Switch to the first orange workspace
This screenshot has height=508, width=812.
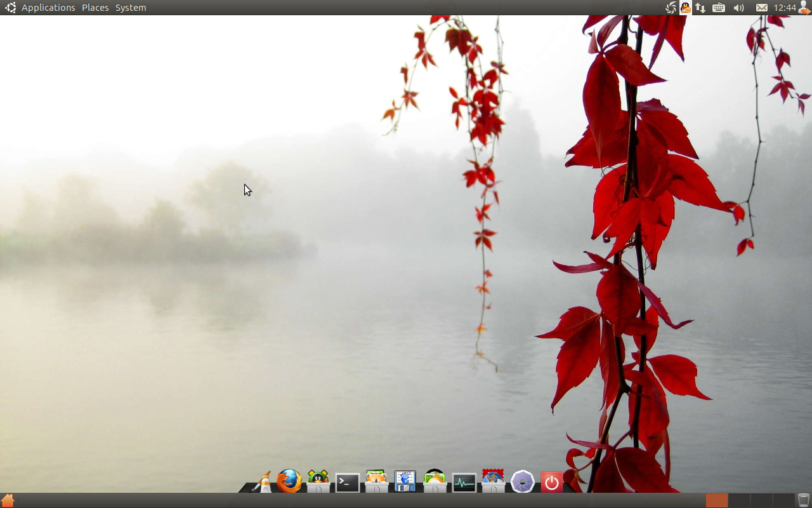tap(717, 500)
